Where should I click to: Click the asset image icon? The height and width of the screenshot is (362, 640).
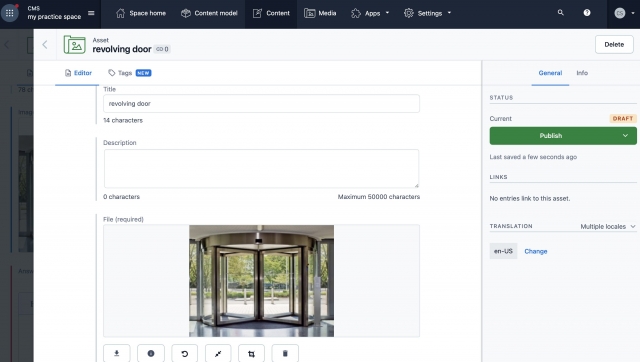[x=74, y=44]
